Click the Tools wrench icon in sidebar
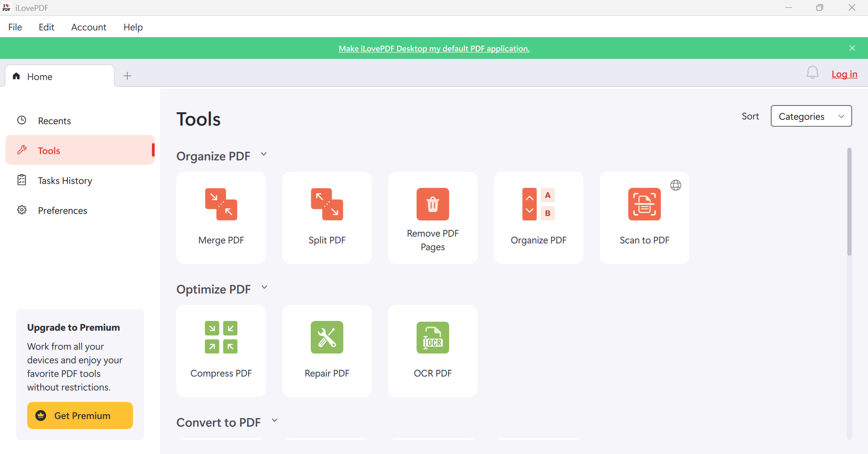Viewport: 868px width, 454px height. click(x=22, y=150)
